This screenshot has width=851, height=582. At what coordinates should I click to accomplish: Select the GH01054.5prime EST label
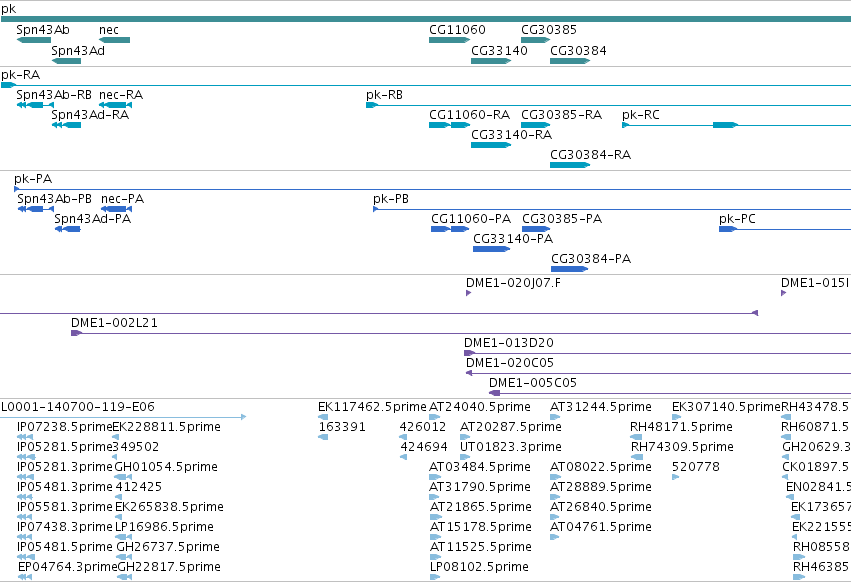[x=166, y=467]
